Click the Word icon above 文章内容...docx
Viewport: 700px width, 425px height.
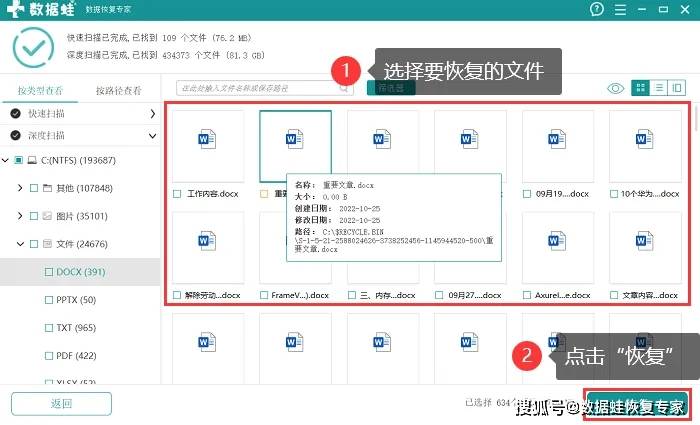pos(645,241)
